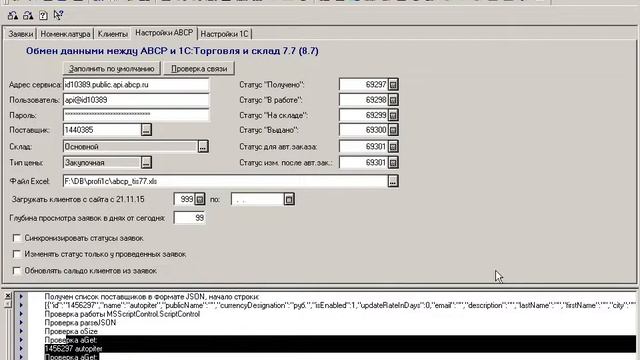640x360 pixels.
Task: Click the first lock-arrow toolbar icon
Action: (13, 16)
